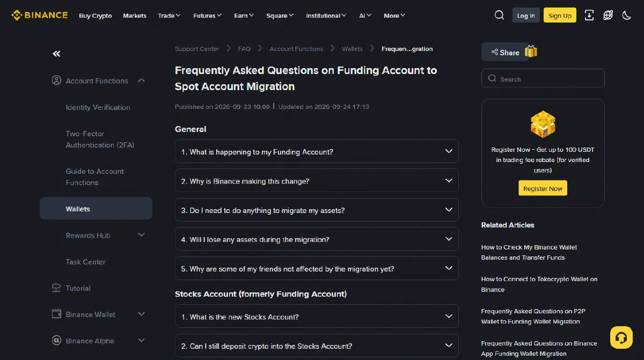
Task: Open the Earn dropdown menu
Action: [x=244, y=16]
